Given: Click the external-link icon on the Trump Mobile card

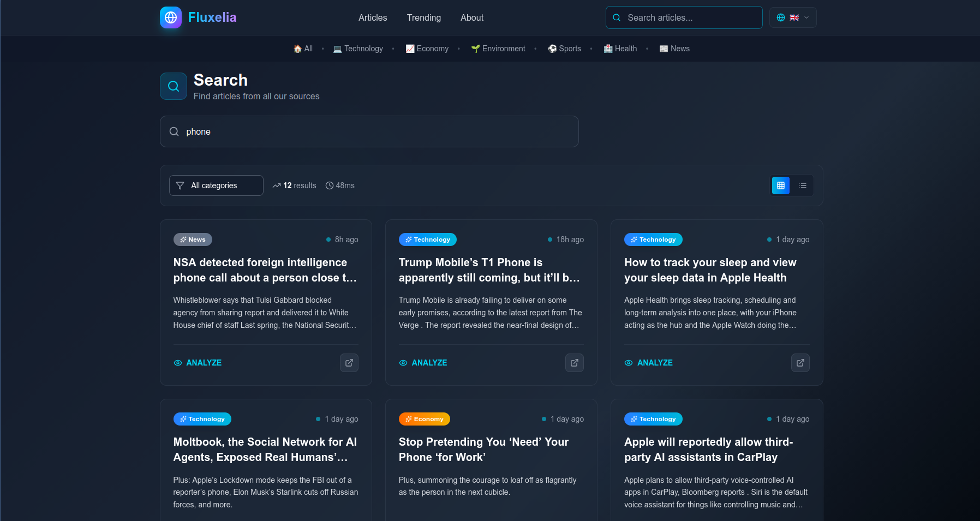Looking at the screenshot, I should point(575,363).
